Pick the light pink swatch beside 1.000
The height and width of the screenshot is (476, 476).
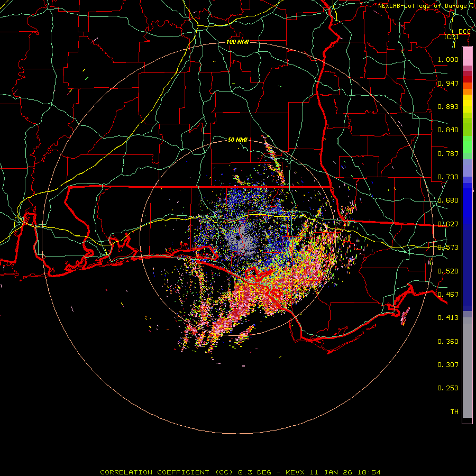point(467,57)
